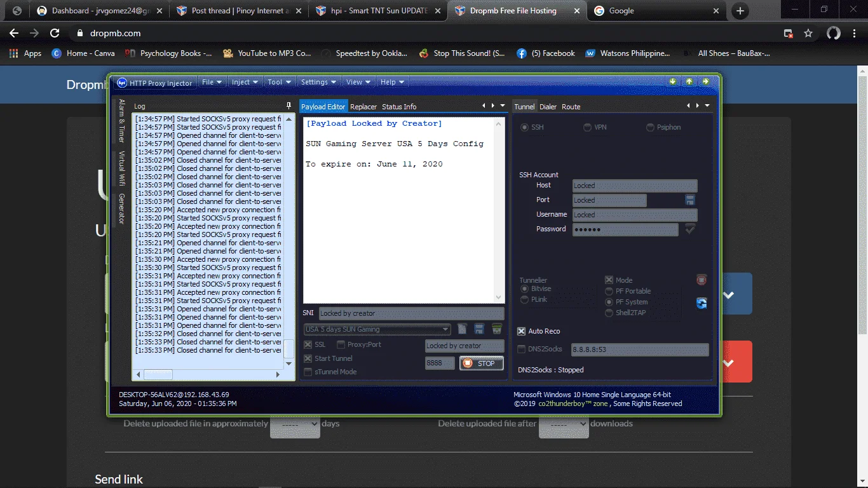Open the View menu dropdown
Viewport: 868px width, 488px height.
[x=358, y=82]
